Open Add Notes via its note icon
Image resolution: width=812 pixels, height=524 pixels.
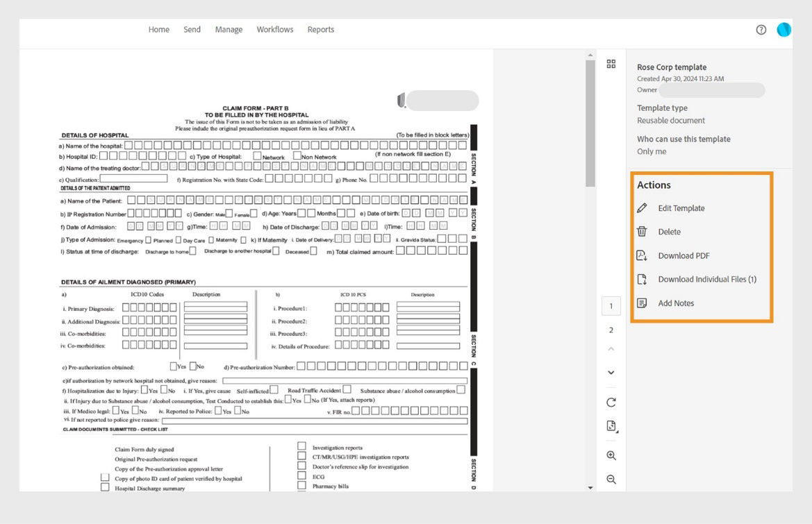click(x=641, y=303)
